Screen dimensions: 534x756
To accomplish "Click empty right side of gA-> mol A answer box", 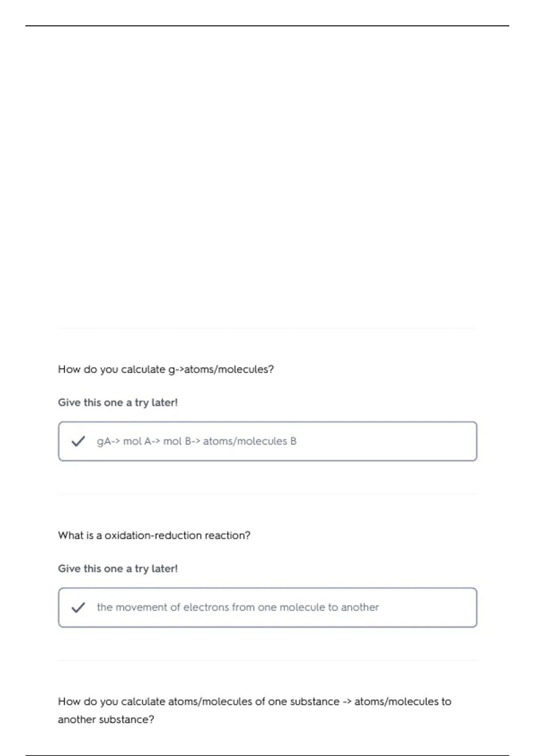I will coord(387,441).
